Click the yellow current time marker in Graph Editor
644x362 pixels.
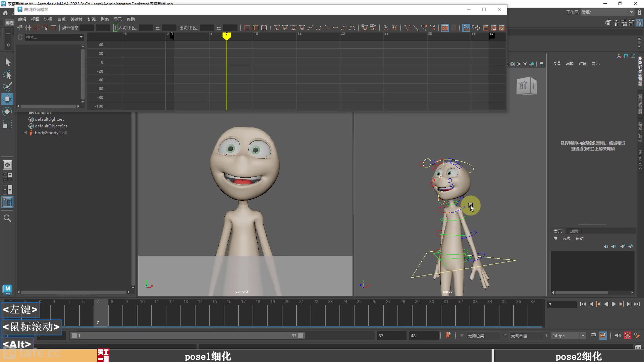(x=227, y=36)
